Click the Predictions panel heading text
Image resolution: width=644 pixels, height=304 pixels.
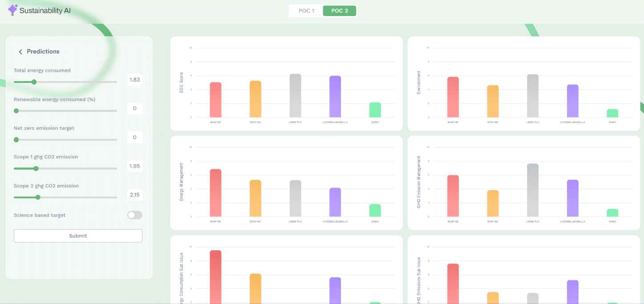(43, 52)
